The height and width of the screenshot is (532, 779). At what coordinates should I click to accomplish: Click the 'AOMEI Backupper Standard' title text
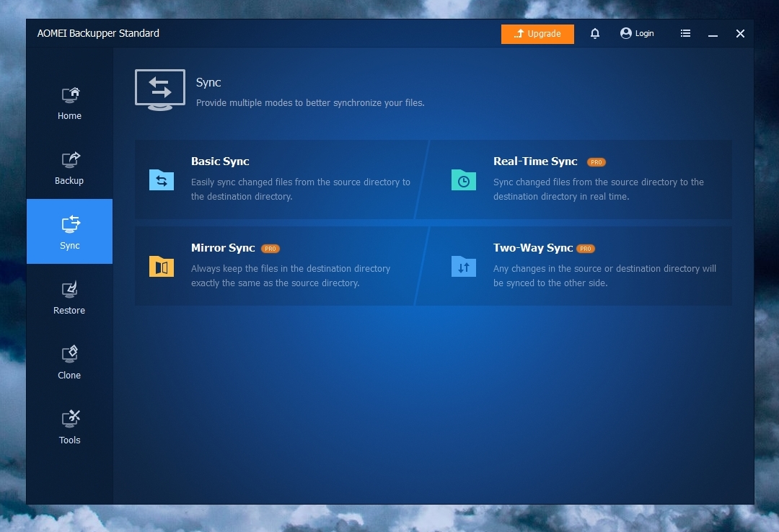[x=98, y=33]
